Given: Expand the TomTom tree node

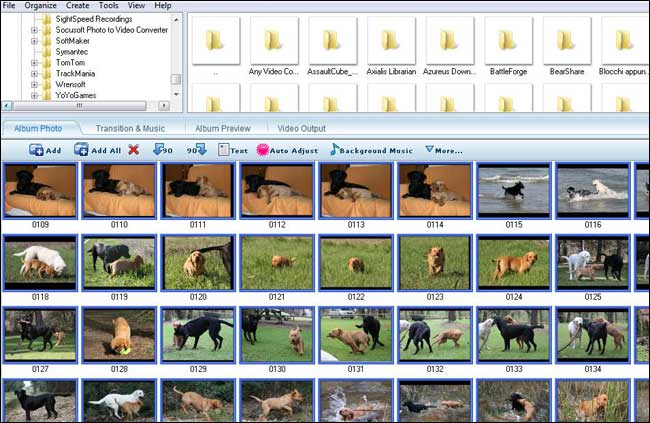Looking at the screenshot, I should coord(34,63).
